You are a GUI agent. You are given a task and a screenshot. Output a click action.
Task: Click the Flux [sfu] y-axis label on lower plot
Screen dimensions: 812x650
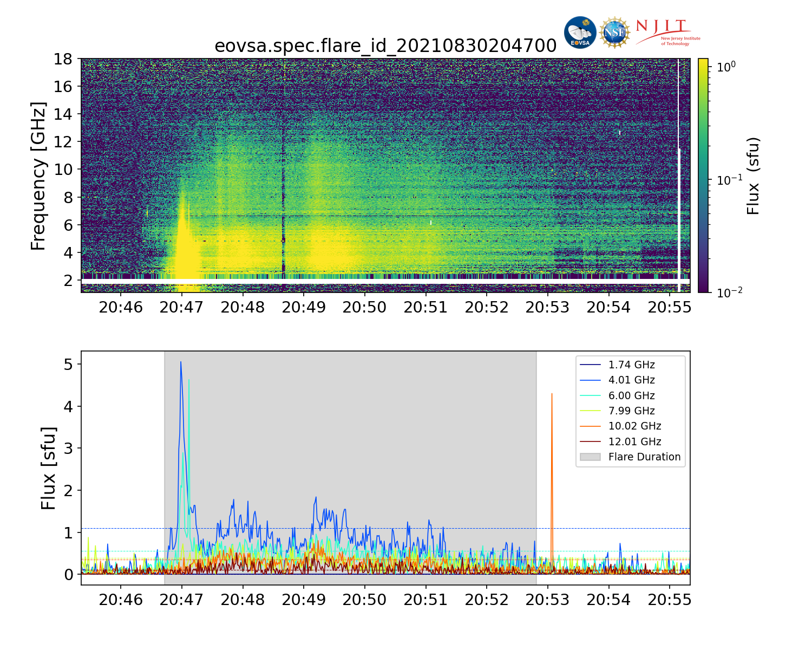point(49,469)
